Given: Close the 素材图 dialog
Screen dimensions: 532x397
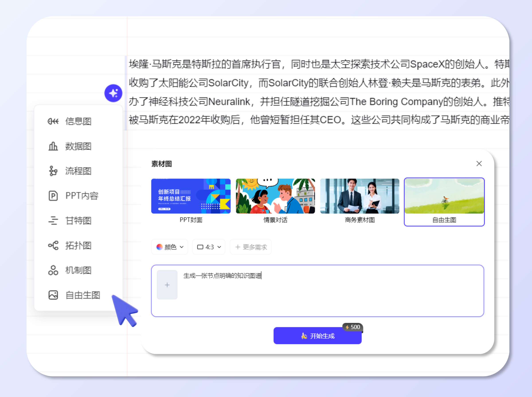Looking at the screenshot, I should click(479, 164).
